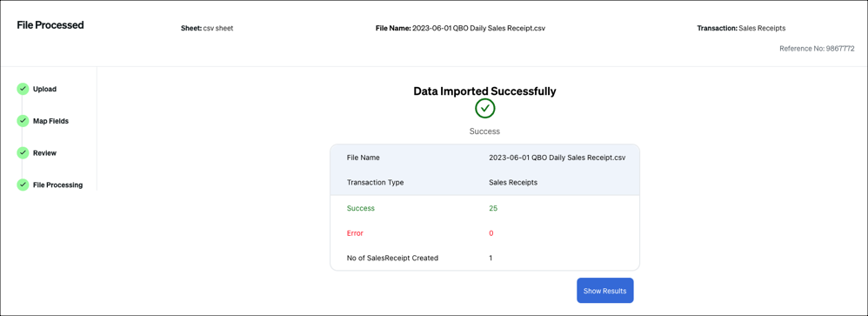Click the Transaction: Sales Receipts header text
Image resolution: width=868 pixels, height=316 pixels.
(741, 28)
